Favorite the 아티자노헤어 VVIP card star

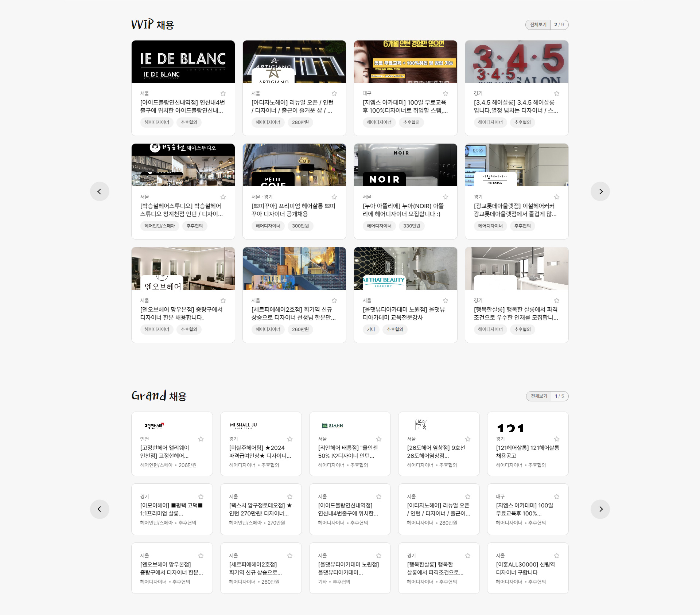click(334, 93)
